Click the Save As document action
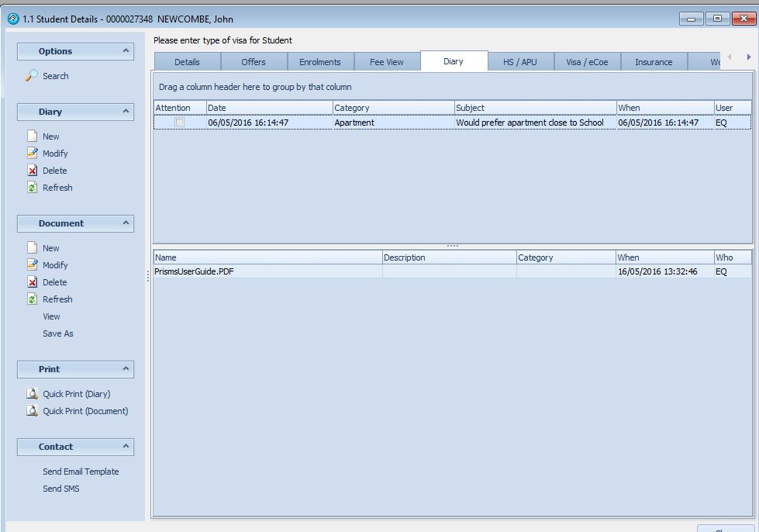The height and width of the screenshot is (532, 759). (58, 333)
